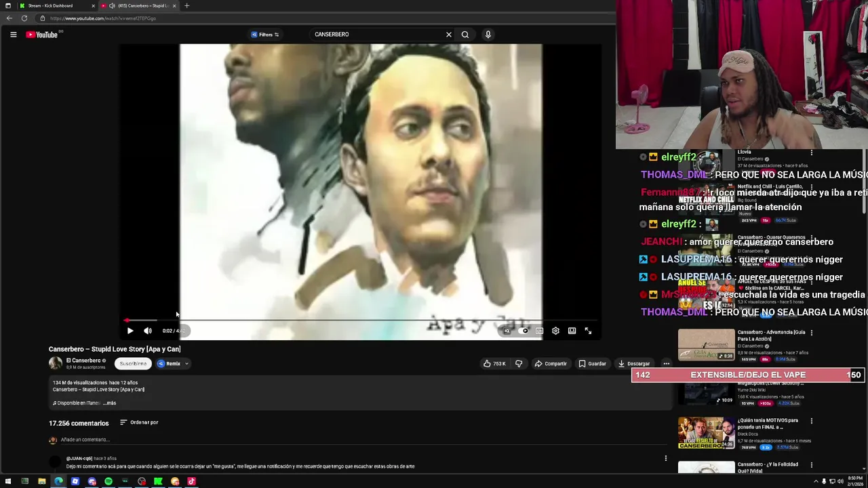868x488 pixels.
Task: Close the Kick Dashboard browser tab
Action: point(93,5)
